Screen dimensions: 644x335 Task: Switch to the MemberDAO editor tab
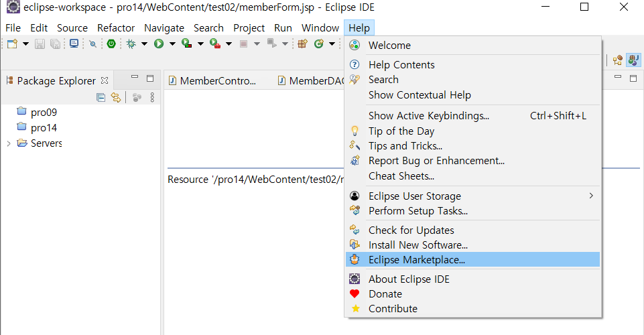[311, 81]
